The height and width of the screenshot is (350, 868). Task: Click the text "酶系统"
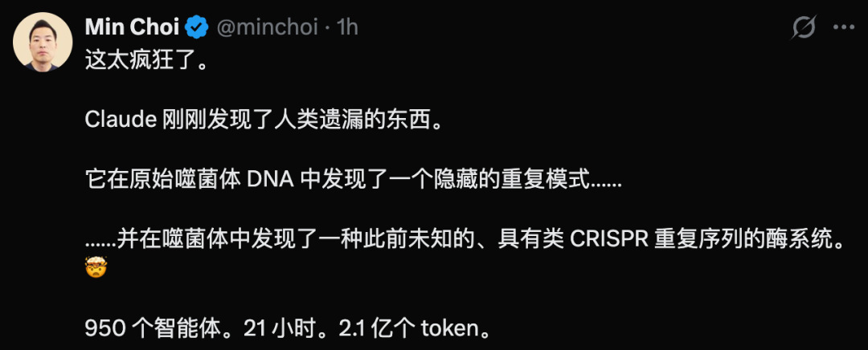point(798,241)
